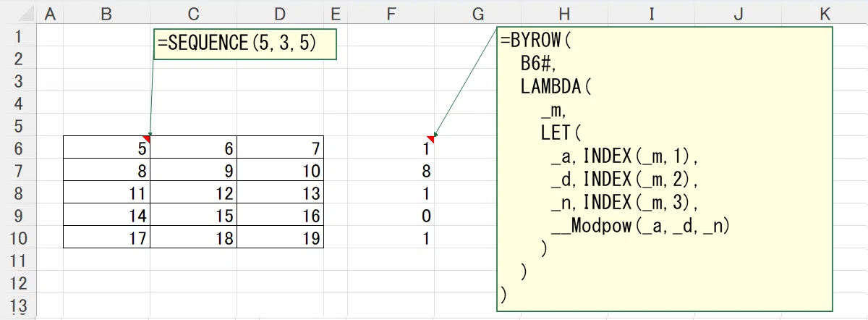Select column H header
Screen dimensions: 868x320
pyautogui.click(x=564, y=13)
